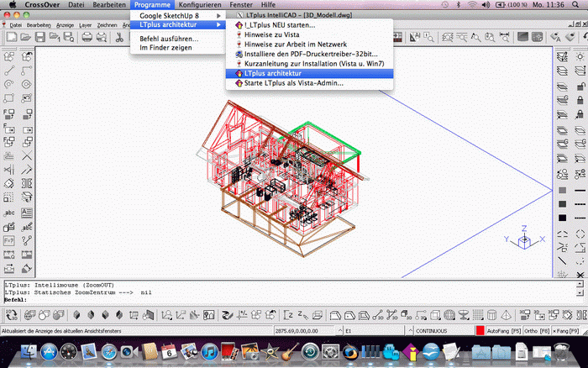Screen dimensions: 588x368
Task: Click the red current color swatch in status bar
Action: 480,331
